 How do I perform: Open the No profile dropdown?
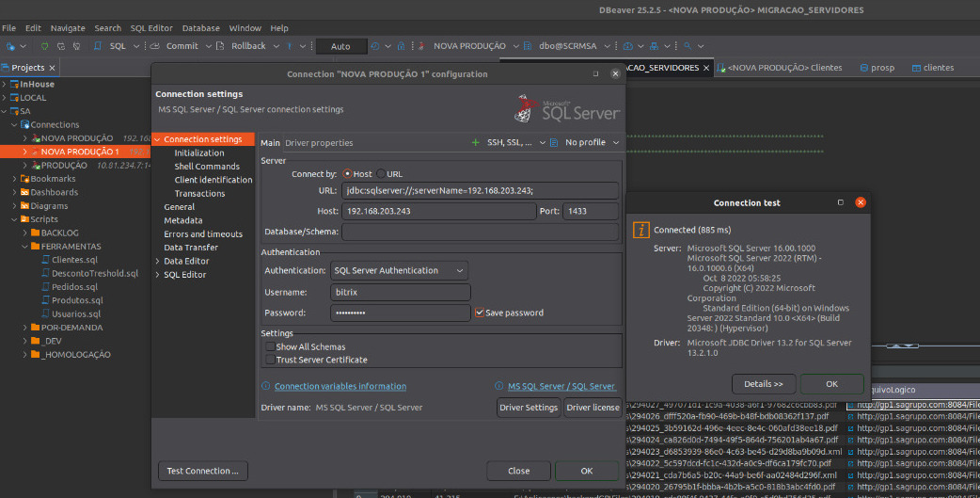(x=591, y=143)
